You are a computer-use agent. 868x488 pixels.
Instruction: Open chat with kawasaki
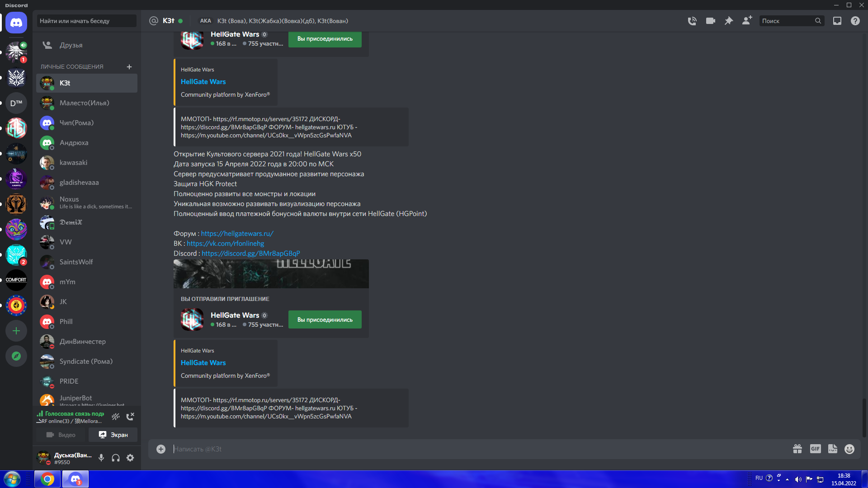click(87, 163)
